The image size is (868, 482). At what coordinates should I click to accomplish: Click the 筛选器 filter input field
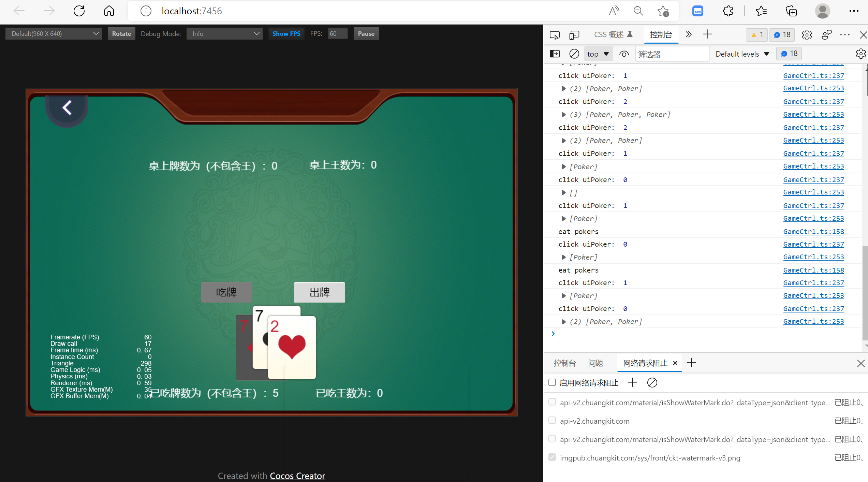[672, 54]
